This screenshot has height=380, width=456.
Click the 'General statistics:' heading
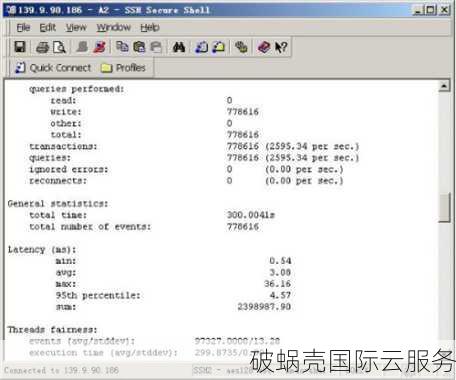[x=58, y=204]
